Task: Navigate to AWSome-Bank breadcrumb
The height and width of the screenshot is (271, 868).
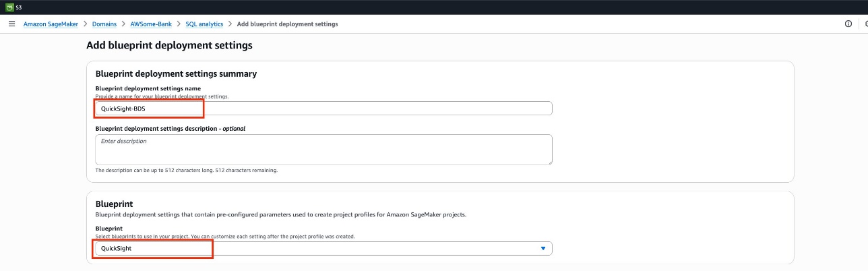Action: pos(151,24)
